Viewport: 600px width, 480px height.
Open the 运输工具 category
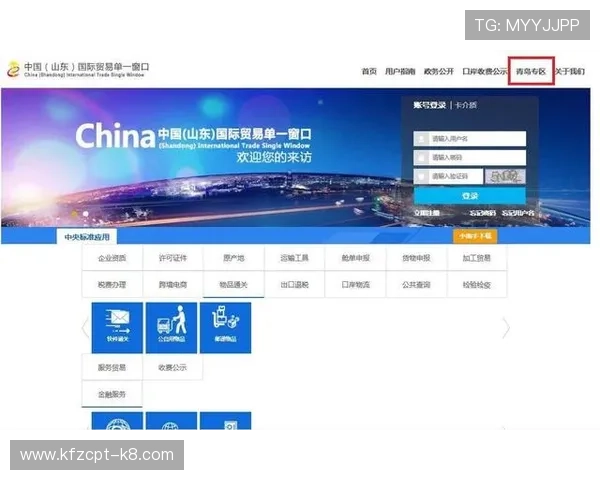tap(294, 258)
